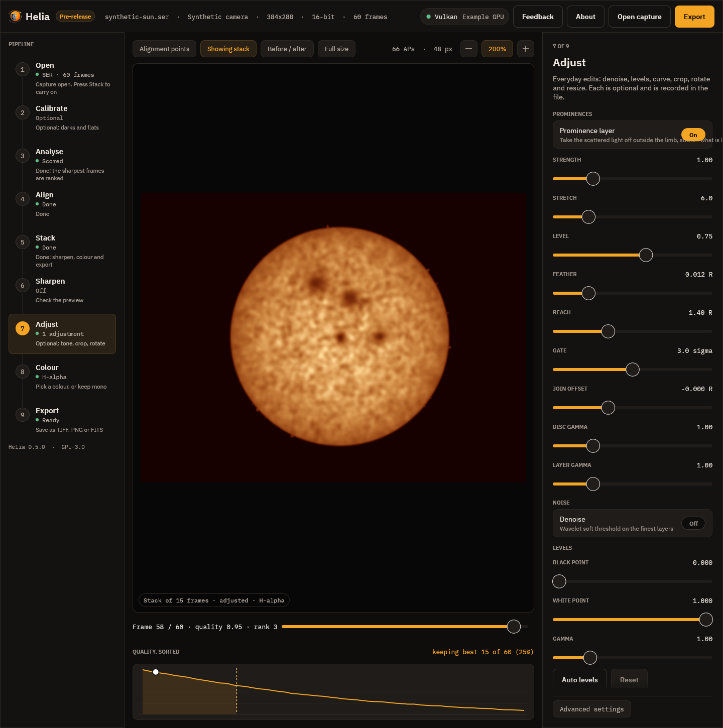Apply Auto levels
Screen dimensions: 723x728
point(579,679)
